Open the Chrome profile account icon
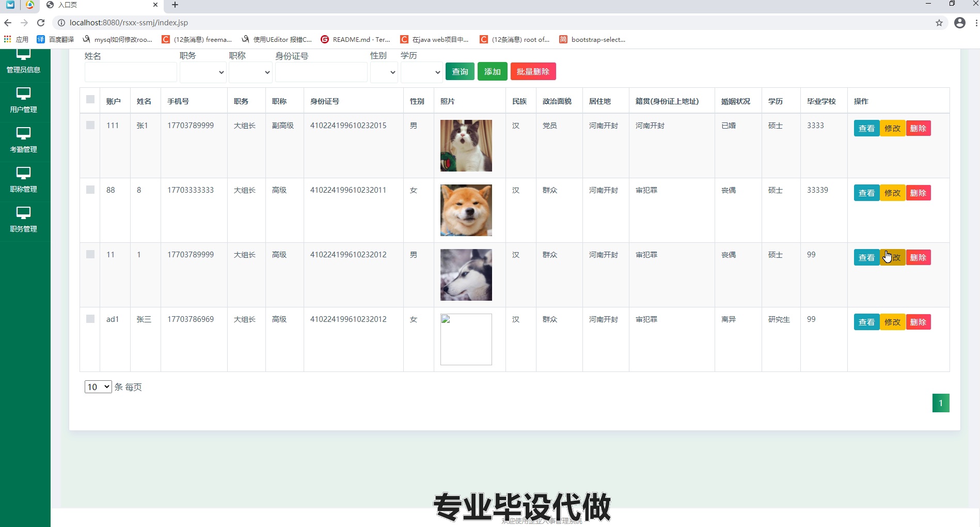The width and height of the screenshot is (980, 527). [x=960, y=23]
